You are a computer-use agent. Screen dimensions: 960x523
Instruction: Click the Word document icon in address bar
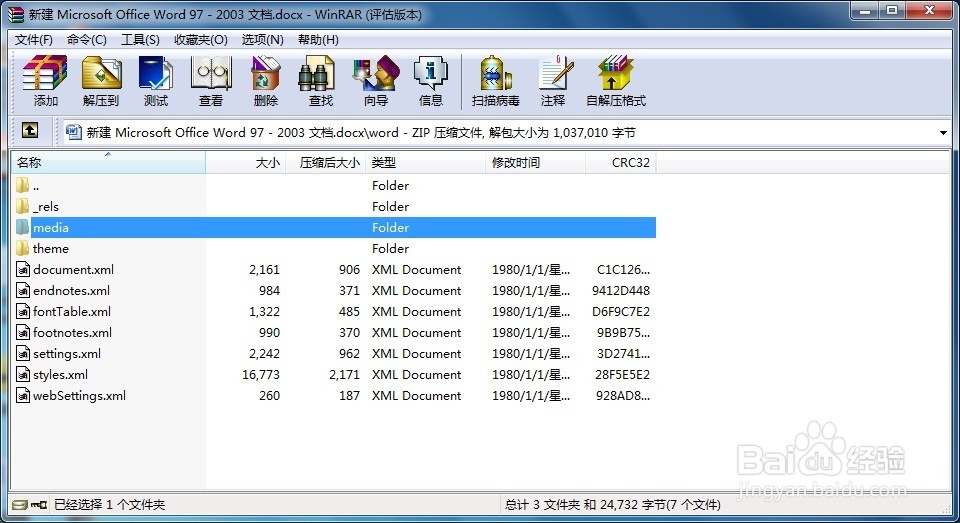coord(73,132)
